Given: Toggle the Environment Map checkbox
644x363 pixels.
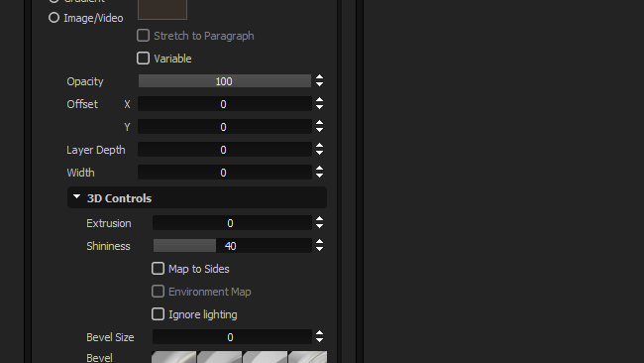Looking at the screenshot, I should click(x=158, y=292).
